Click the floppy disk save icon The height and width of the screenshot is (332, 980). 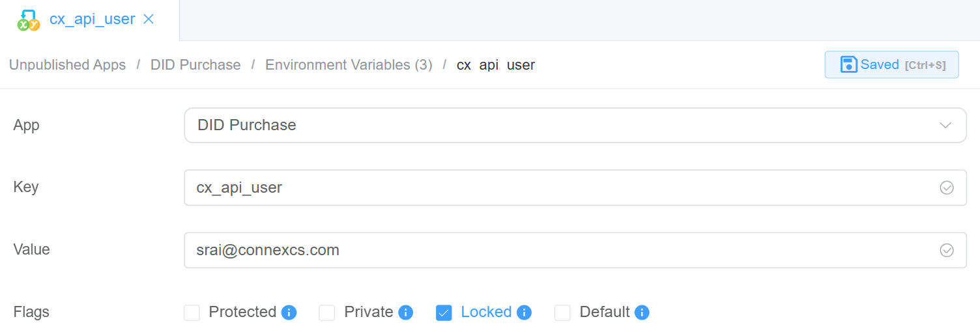coord(848,64)
